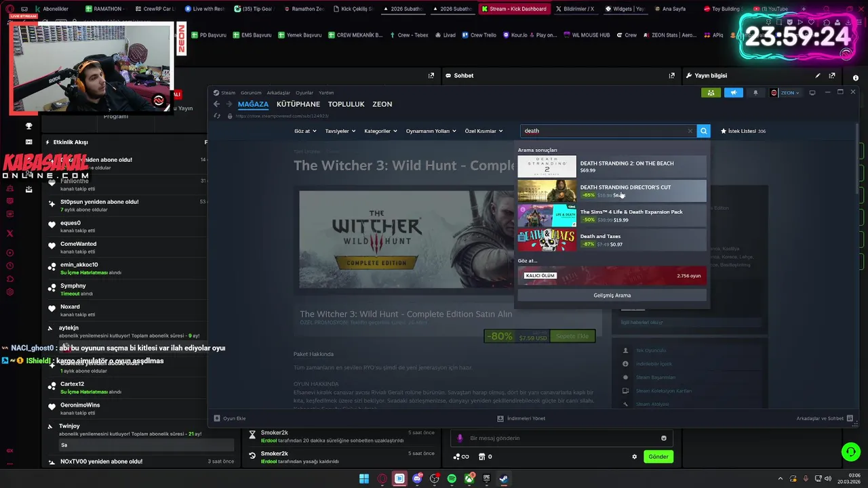Screen dimensions: 868x488
Task: Open chat settings gear next to Gönder
Action: 635,457
